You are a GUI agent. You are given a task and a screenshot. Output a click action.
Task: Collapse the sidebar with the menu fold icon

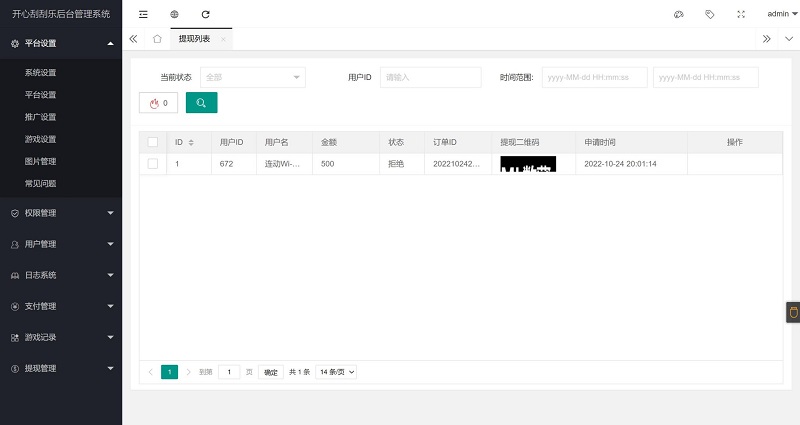(x=143, y=14)
